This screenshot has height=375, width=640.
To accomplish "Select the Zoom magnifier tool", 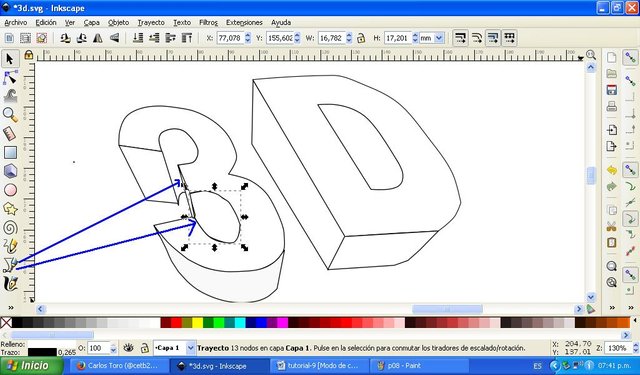I will coord(10,115).
